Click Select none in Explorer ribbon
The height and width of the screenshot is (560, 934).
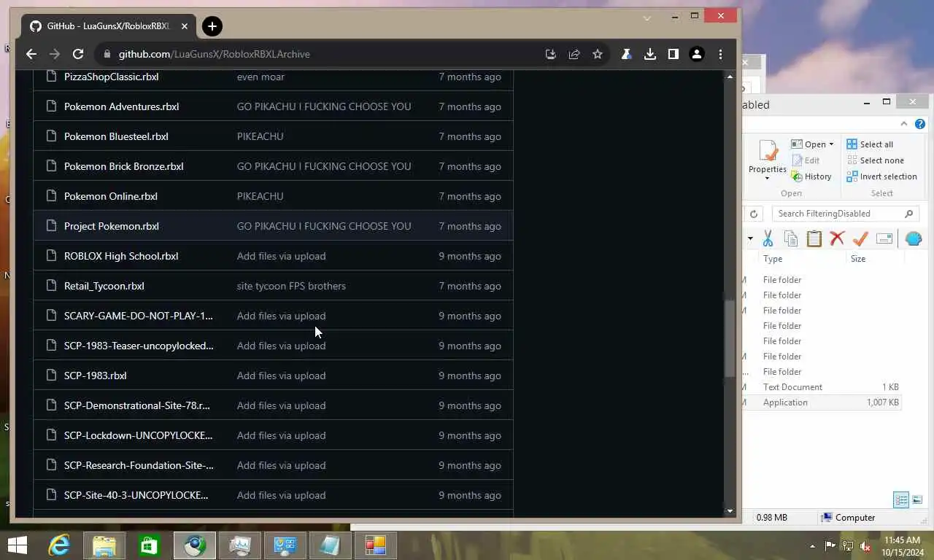tap(875, 160)
